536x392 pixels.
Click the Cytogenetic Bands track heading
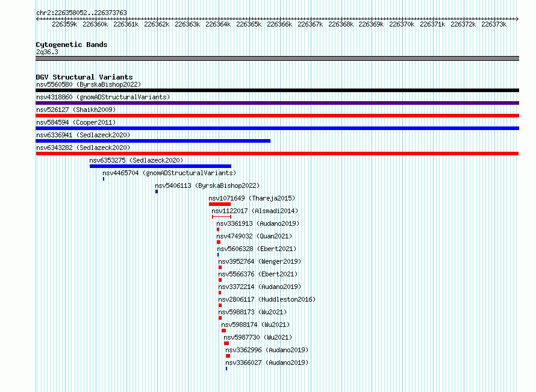[72, 45]
